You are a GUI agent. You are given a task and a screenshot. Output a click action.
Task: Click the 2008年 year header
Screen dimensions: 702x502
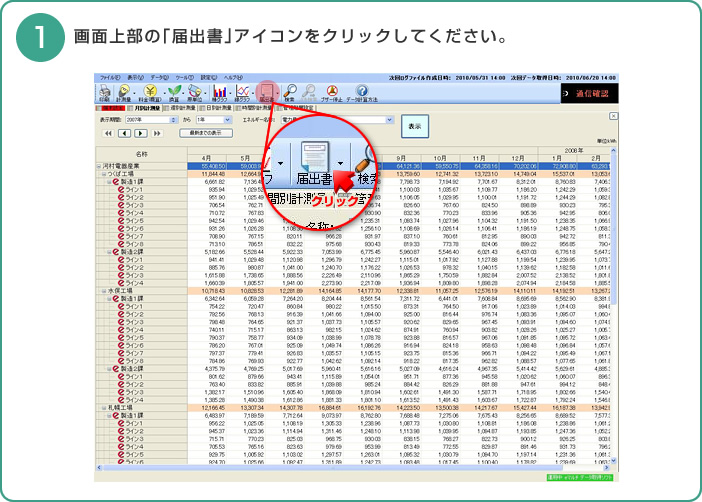[x=574, y=150]
